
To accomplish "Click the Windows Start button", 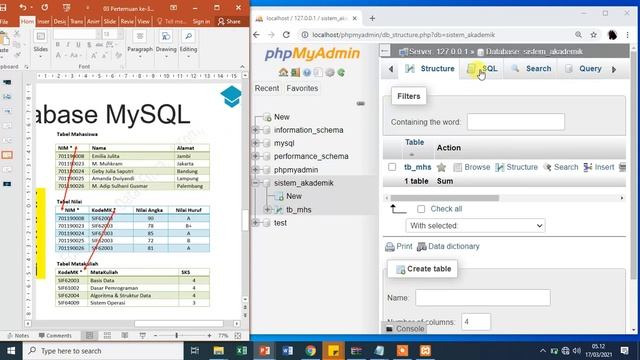I will coord(11,351).
